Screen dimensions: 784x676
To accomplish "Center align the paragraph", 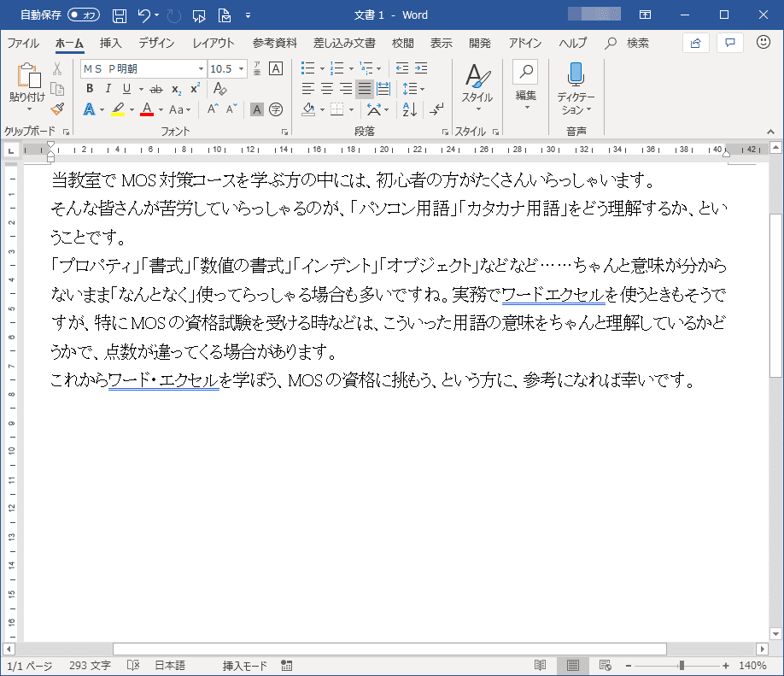I will [327, 89].
